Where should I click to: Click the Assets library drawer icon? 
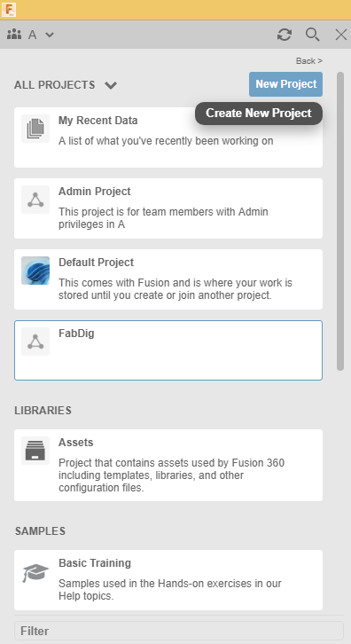[35, 451]
